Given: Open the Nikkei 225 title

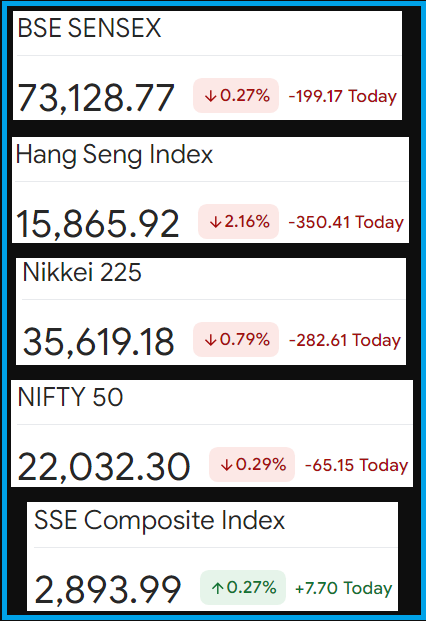Looking at the screenshot, I should 82,272.
